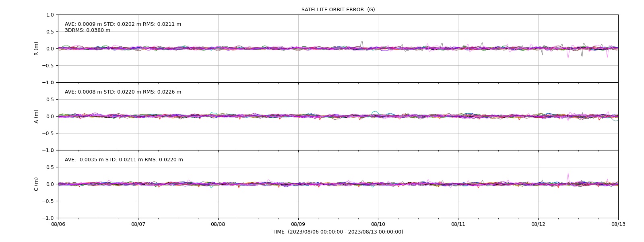Click the 08/06 x-axis tick label
Screen dimensions: 644x242
[58, 224]
